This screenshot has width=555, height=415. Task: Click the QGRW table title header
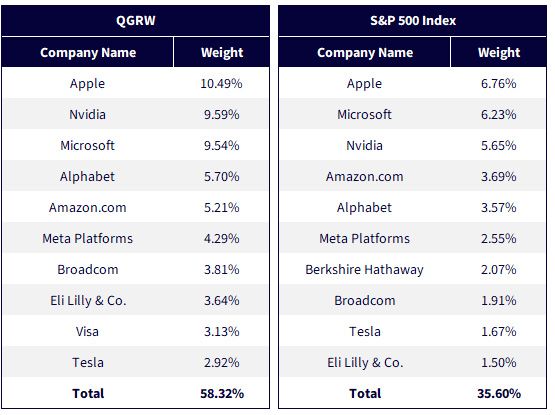pyautogui.click(x=136, y=21)
